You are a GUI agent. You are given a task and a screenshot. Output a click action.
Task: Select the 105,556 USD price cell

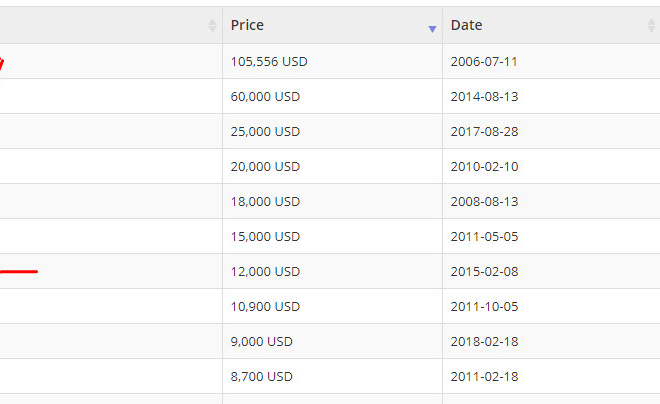tap(333, 61)
